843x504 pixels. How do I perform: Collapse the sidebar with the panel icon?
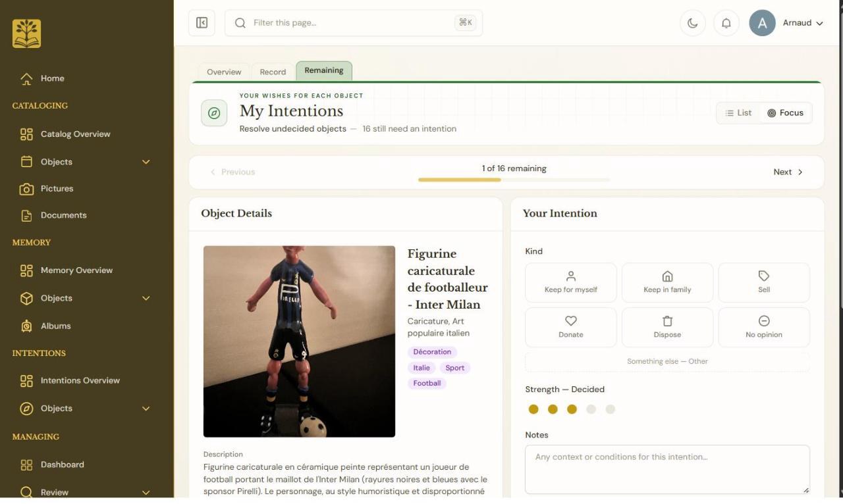pos(202,23)
